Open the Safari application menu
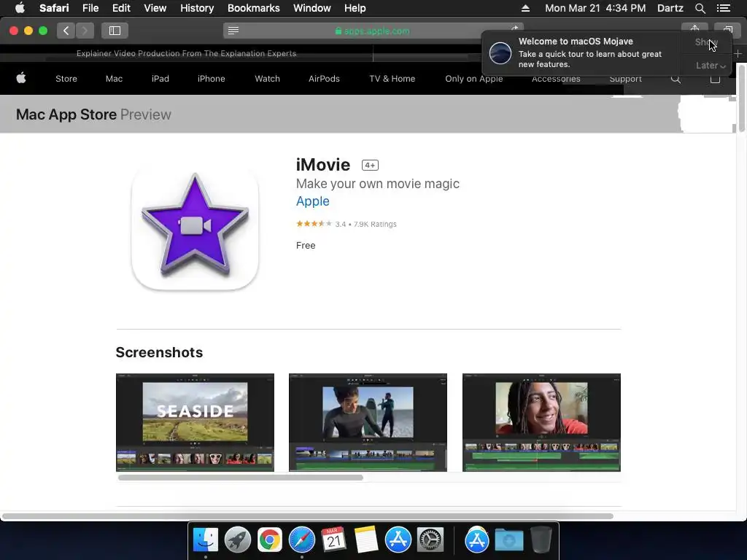The image size is (747, 560). [54, 8]
